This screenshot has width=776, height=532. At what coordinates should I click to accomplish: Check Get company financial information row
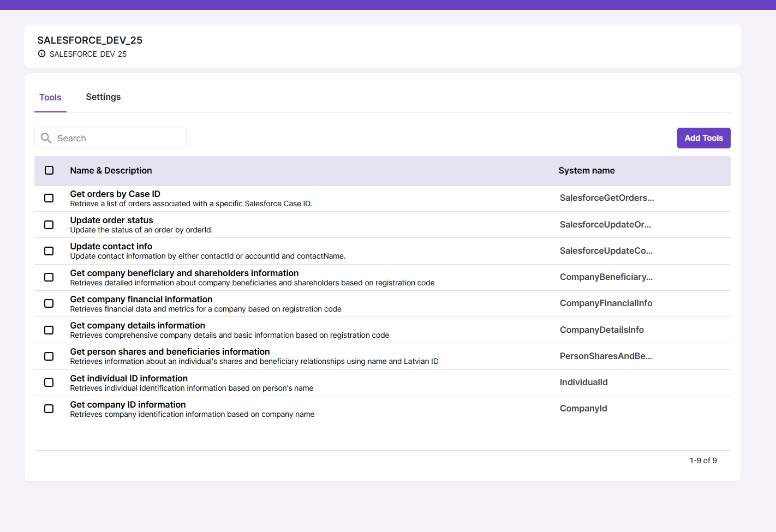point(49,303)
